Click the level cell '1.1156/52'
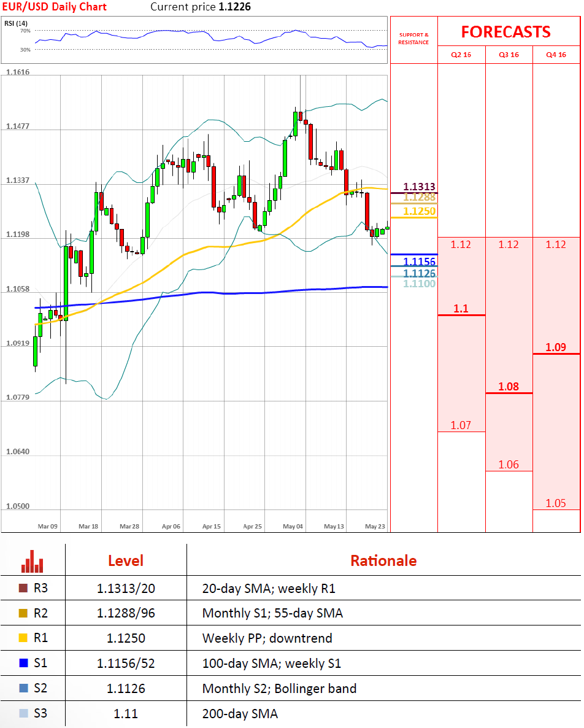The image size is (584, 728). coord(126,664)
